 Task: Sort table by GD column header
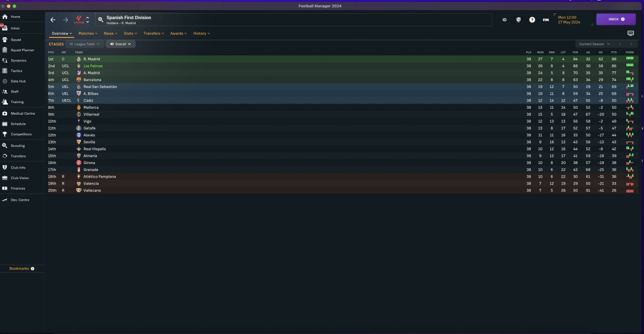(601, 52)
